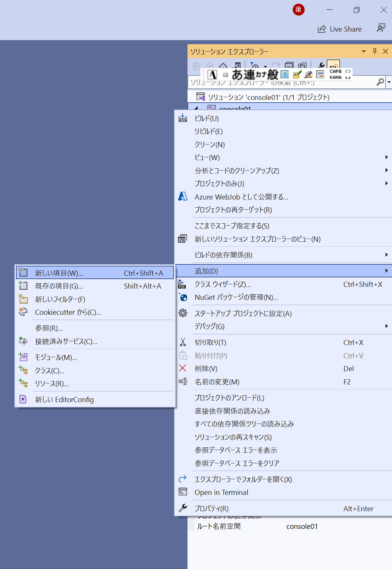Click the EditorConfig file icon
The height and width of the screenshot is (569, 392).
pyautogui.click(x=23, y=399)
